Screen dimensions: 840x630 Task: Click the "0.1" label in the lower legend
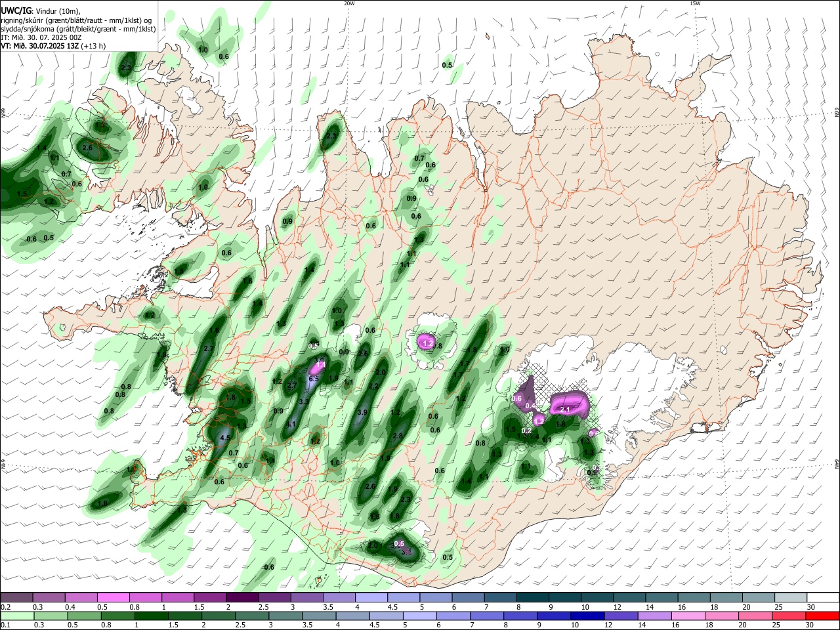point(6,625)
